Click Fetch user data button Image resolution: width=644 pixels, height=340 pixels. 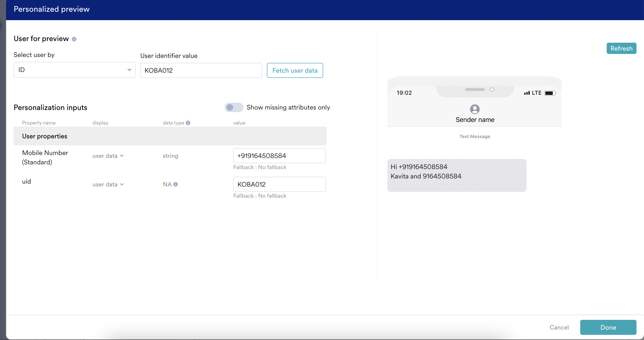(295, 70)
